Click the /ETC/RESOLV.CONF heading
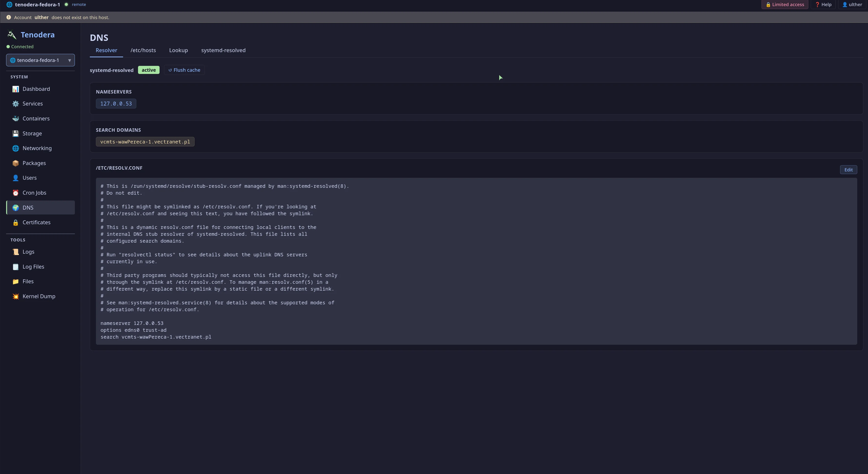Viewport: 868px width, 474px height. (119, 168)
